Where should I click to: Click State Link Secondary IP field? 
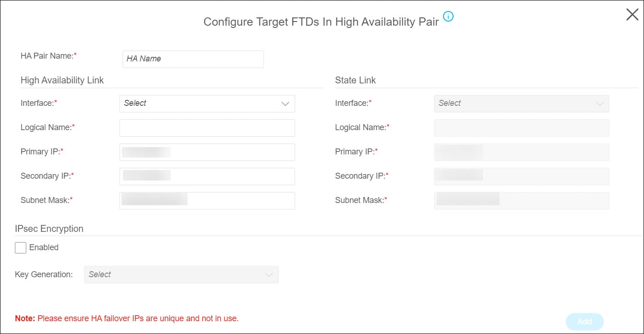pos(522,176)
